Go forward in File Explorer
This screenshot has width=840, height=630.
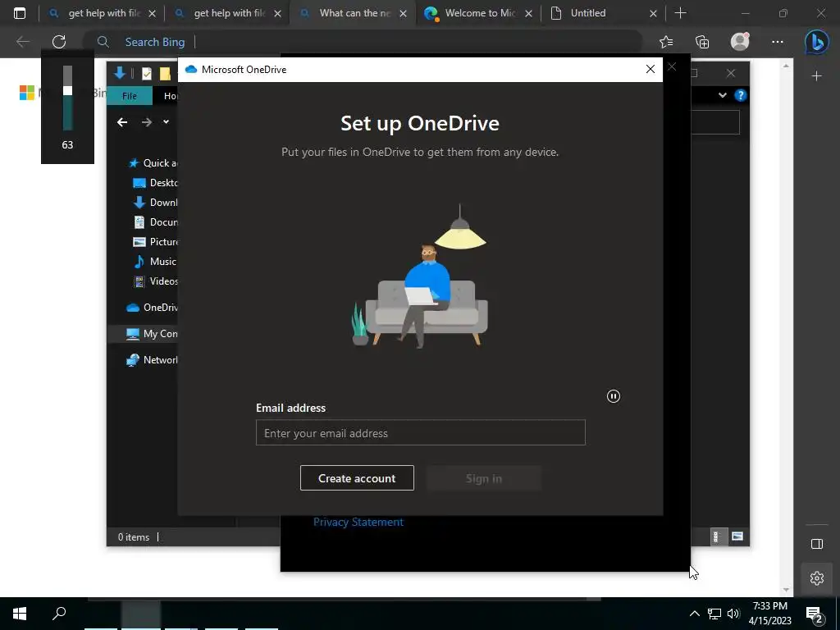146,122
